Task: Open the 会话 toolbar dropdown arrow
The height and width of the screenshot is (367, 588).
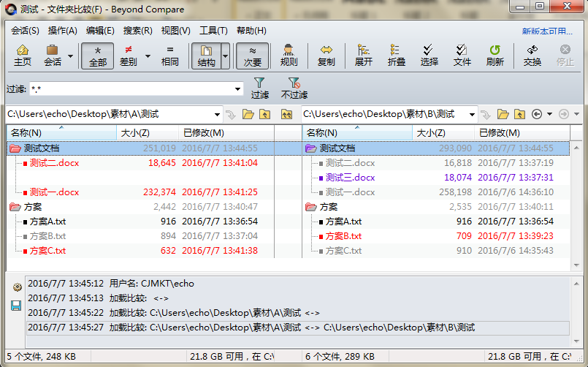Action: (x=71, y=56)
